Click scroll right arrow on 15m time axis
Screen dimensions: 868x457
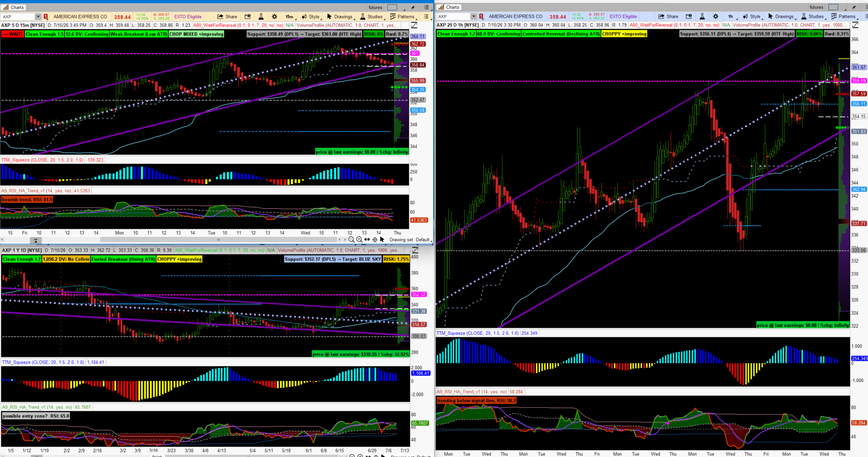click(345, 240)
